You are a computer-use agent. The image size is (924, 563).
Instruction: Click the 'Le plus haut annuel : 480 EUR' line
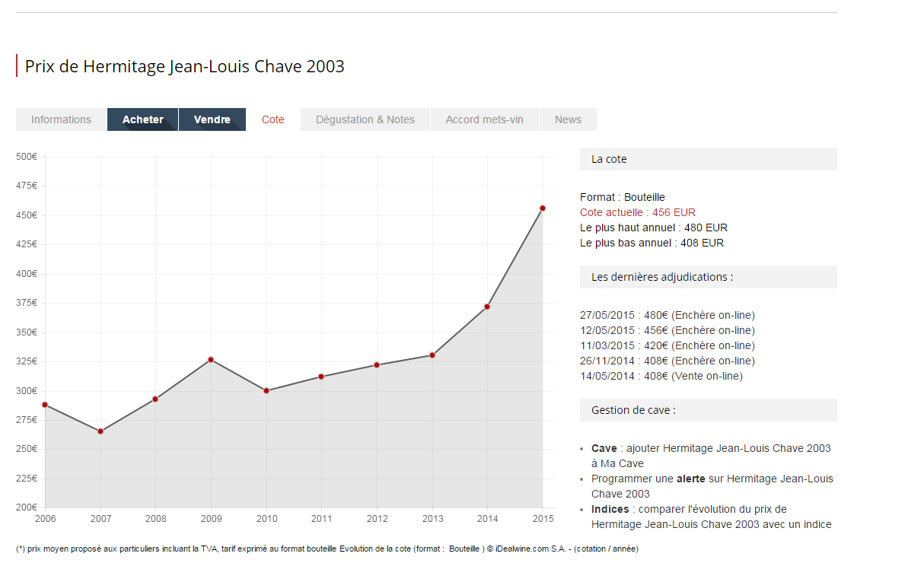pyautogui.click(x=654, y=227)
